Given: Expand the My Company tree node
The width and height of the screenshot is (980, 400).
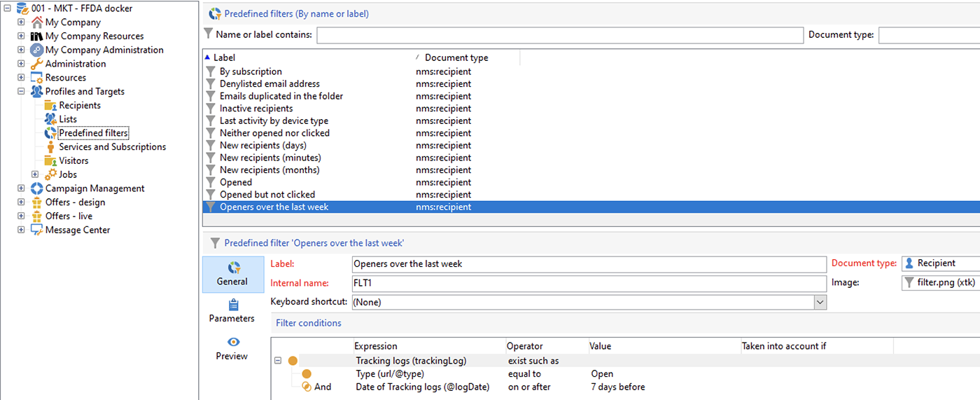Looking at the screenshot, I should [x=21, y=22].
